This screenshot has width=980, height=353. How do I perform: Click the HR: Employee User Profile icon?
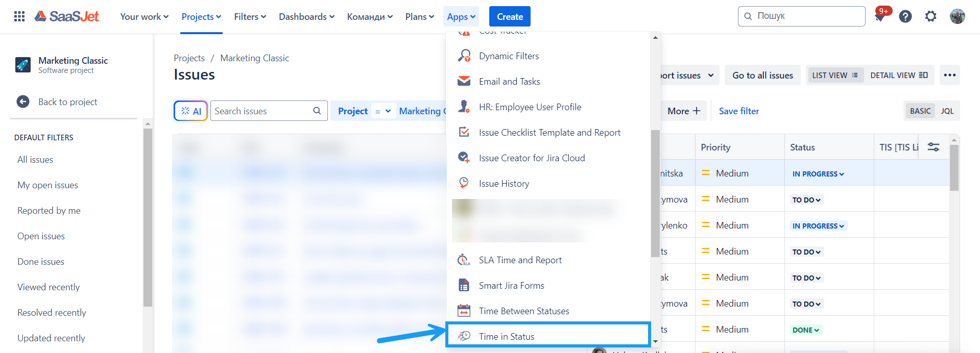(x=464, y=107)
